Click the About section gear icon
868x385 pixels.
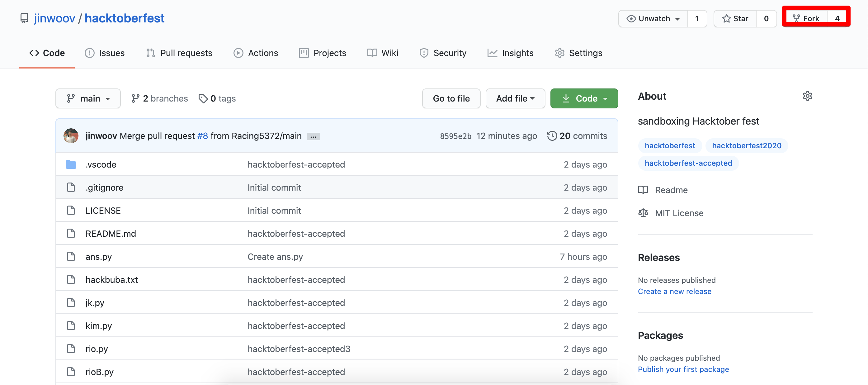807,96
